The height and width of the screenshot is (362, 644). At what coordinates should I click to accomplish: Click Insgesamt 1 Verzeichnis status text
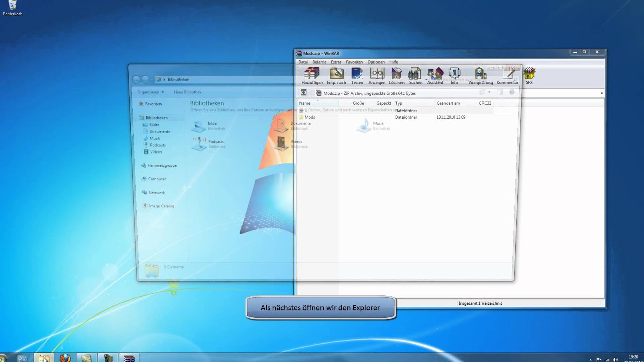coord(480,303)
